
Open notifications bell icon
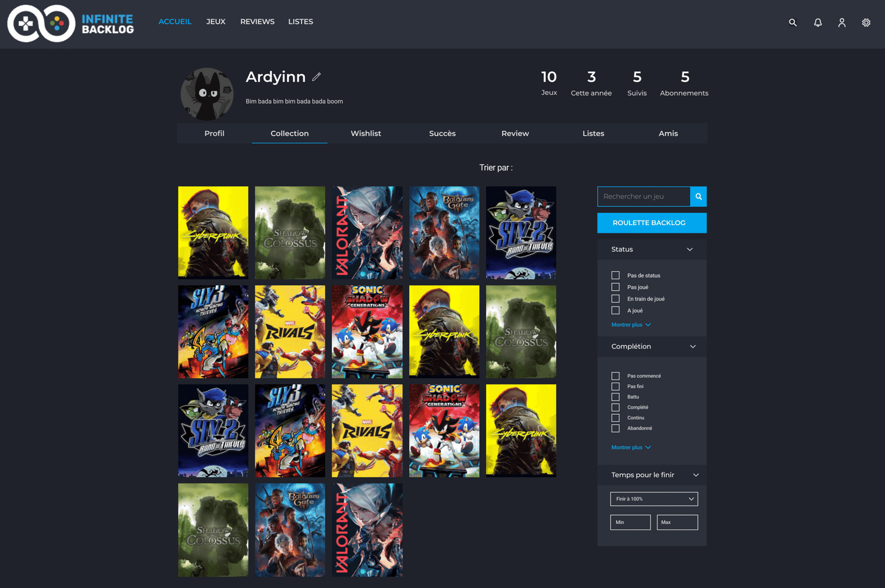pyautogui.click(x=818, y=23)
